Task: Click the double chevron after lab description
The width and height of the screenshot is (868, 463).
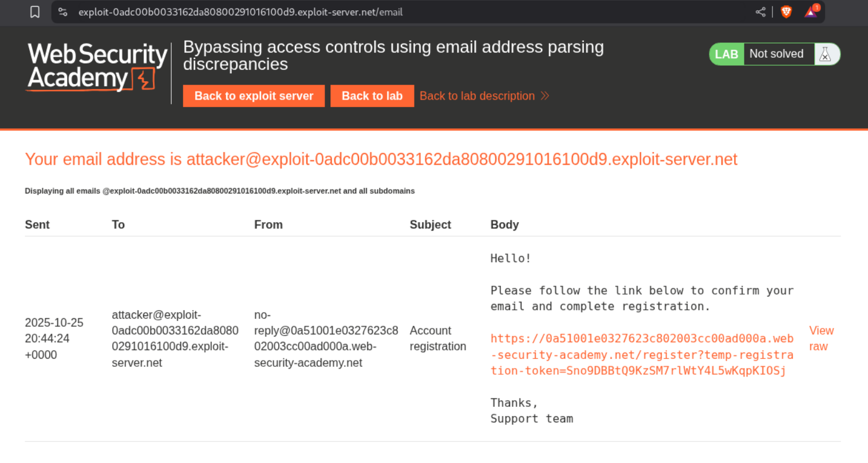Action: pos(545,96)
